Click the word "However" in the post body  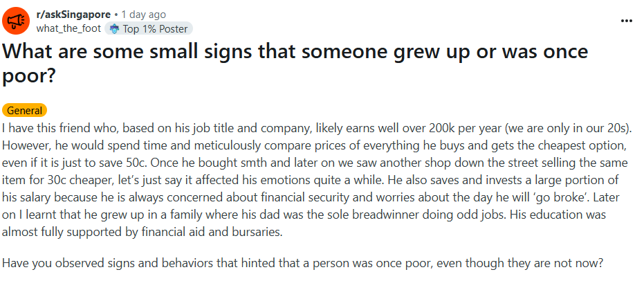point(21,145)
